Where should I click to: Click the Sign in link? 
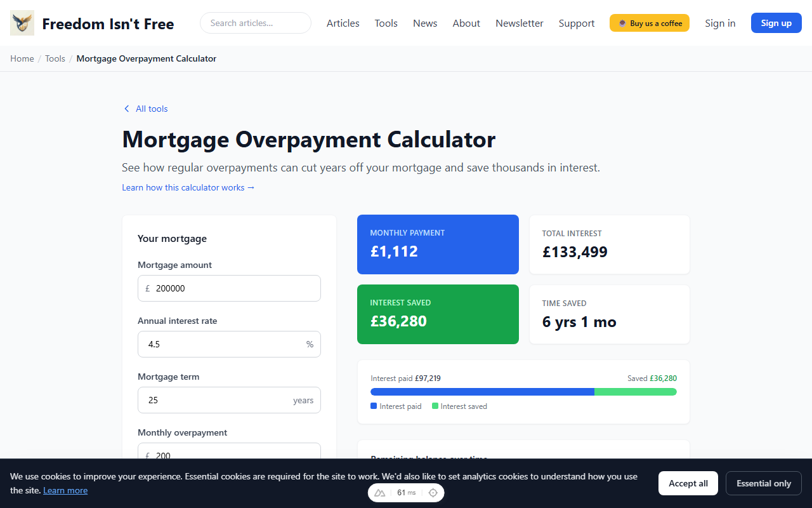(720, 23)
